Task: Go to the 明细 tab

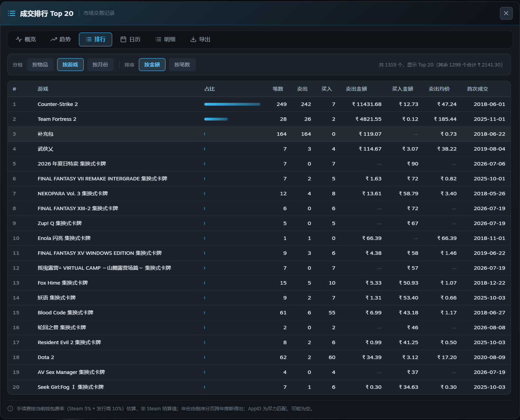Action: 165,39
